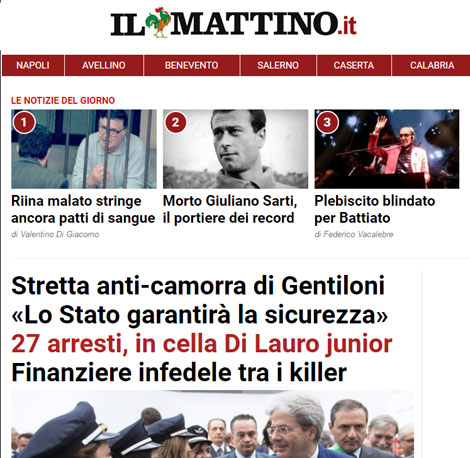
Task: Open 'Morto Giuliano Sarti, il portiere dei record'
Action: [230, 210]
